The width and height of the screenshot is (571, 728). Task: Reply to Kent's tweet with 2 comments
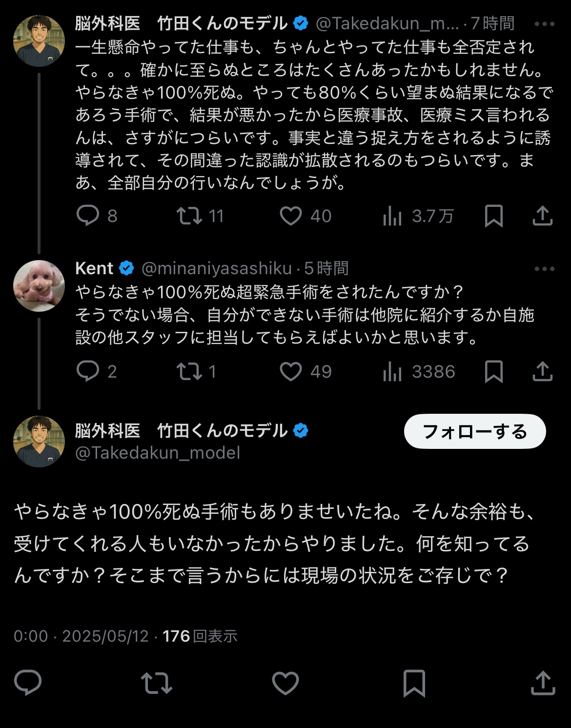88,371
